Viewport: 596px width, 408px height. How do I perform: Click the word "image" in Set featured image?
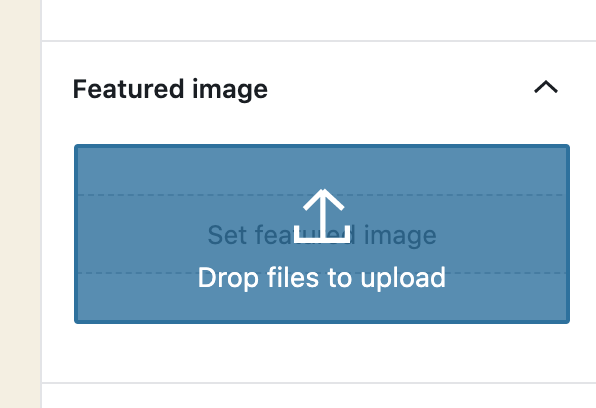click(400, 236)
